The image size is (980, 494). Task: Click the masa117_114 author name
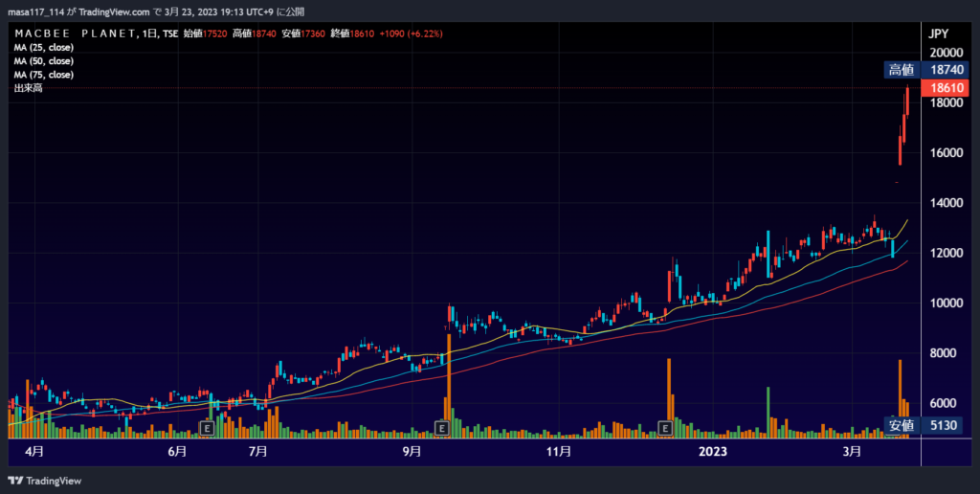pos(35,11)
